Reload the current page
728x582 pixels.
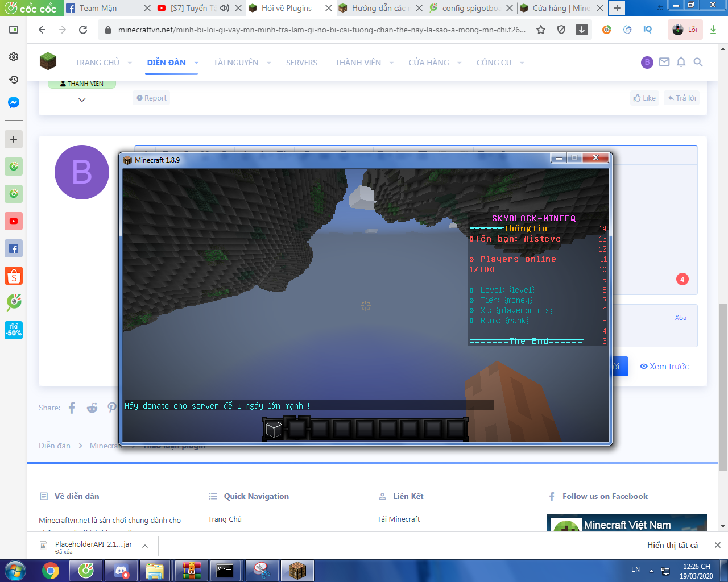coord(83,30)
